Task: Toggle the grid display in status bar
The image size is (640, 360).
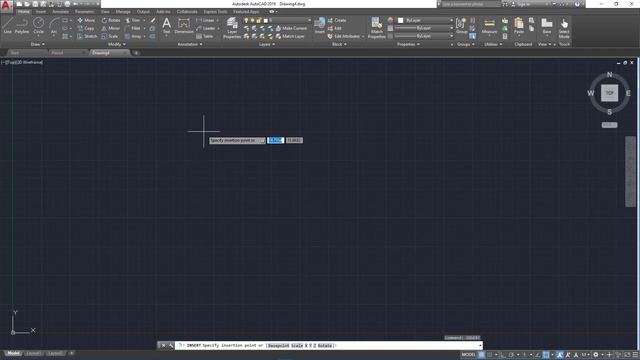Action: point(482,355)
